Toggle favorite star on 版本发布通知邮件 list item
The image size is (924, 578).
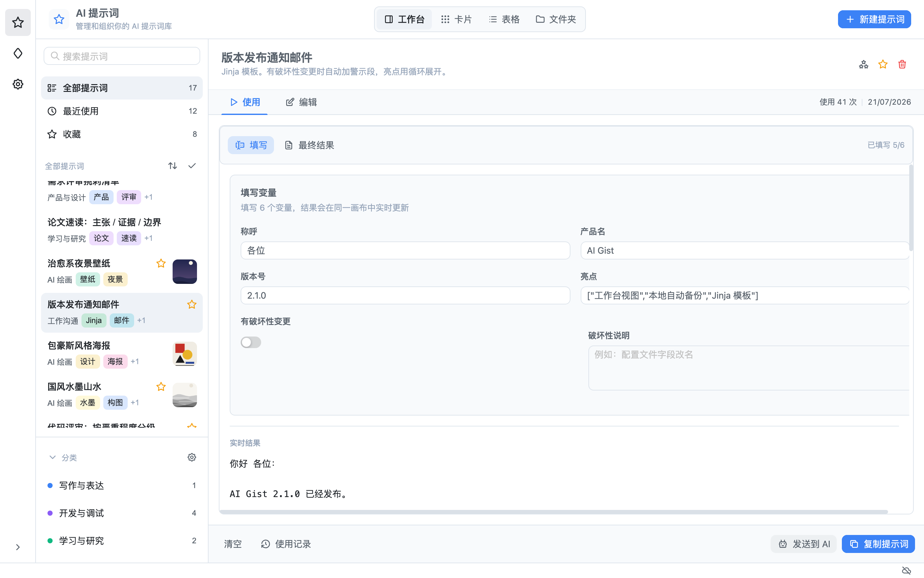coord(192,305)
